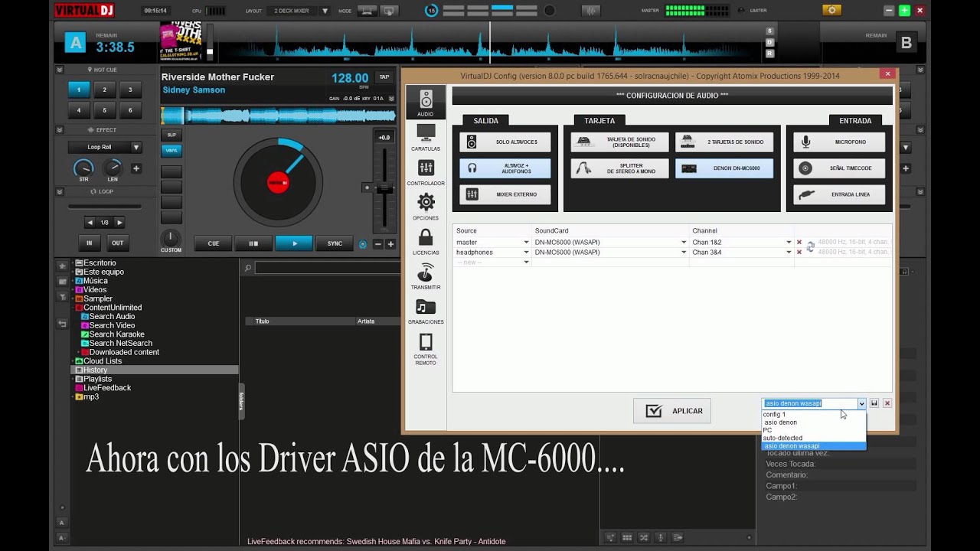
Task: Choose 'config 1' from profile list
Action: tap(814, 414)
